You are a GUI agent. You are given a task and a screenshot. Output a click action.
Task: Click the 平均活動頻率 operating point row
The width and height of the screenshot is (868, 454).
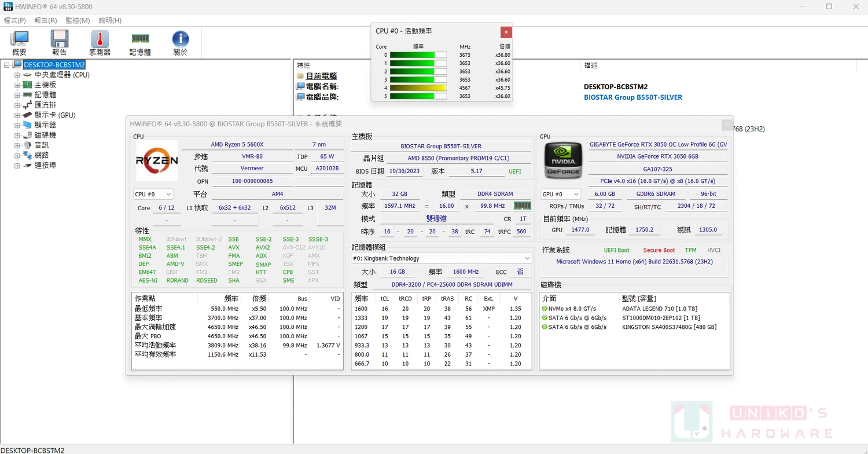237,345
